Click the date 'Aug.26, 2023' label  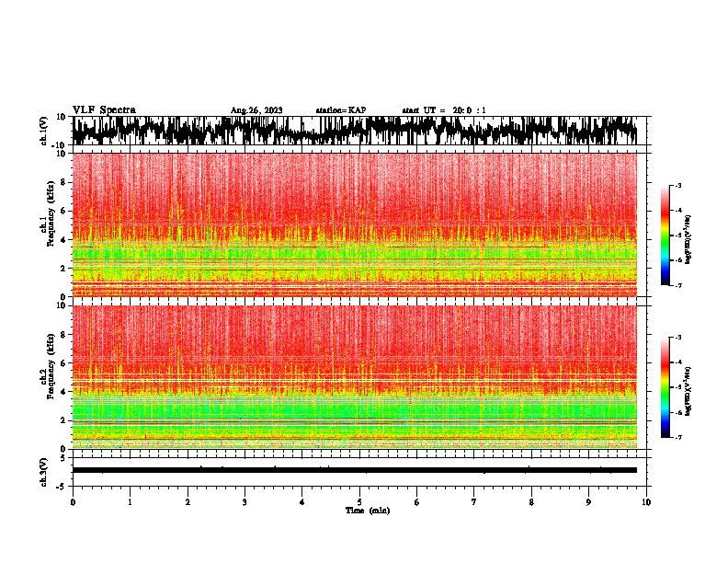pyautogui.click(x=256, y=110)
